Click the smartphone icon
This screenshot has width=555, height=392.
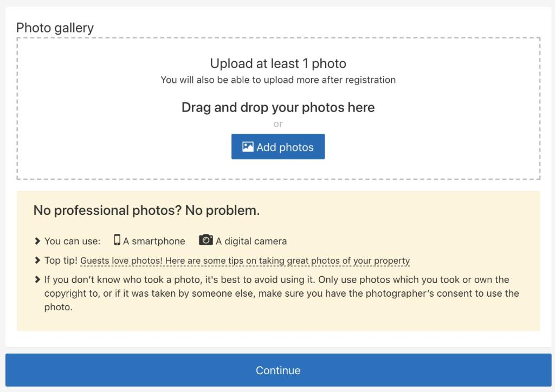click(x=117, y=240)
